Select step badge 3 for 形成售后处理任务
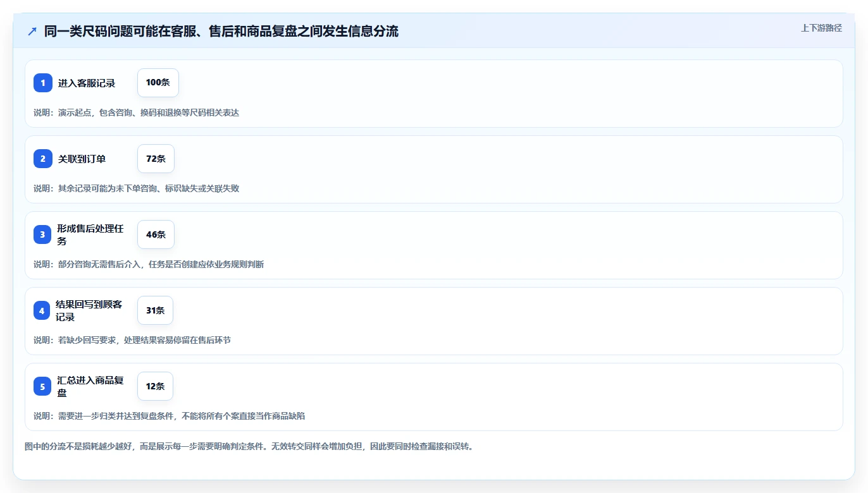 click(43, 234)
